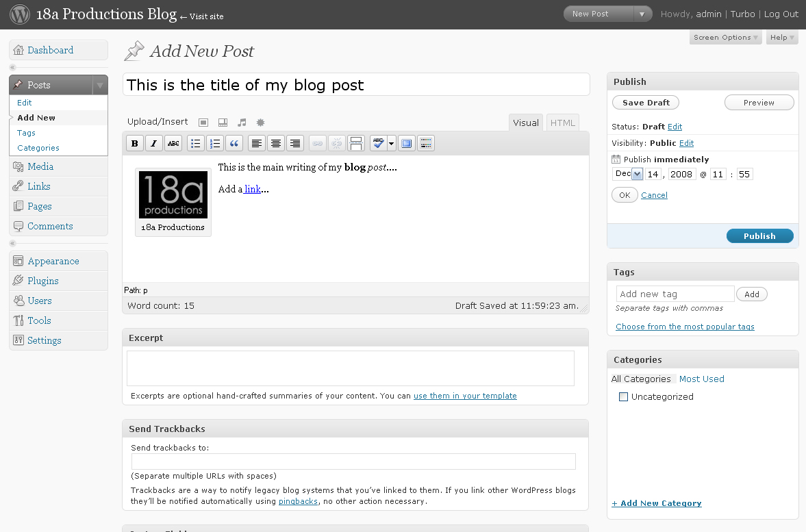The height and width of the screenshot is (532, 806).
Task: Show the kitchen sink toolbar row
Action: pos(426,143)
